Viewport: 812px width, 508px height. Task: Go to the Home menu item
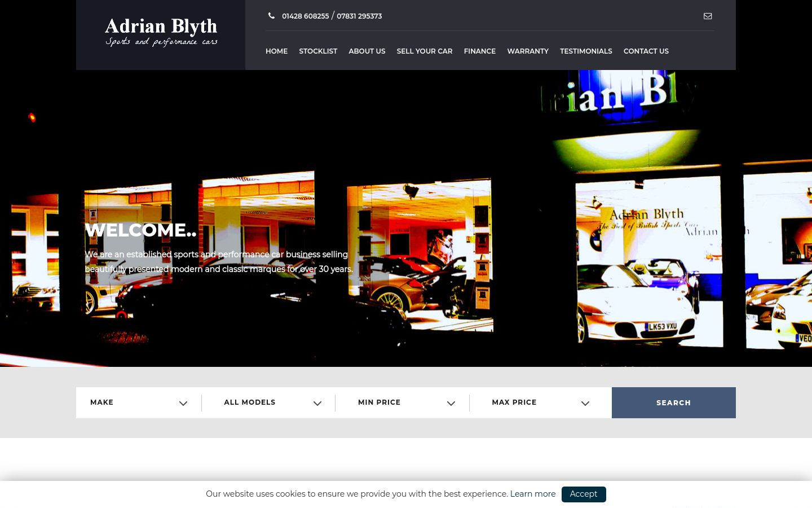click(x=276, y=51)
